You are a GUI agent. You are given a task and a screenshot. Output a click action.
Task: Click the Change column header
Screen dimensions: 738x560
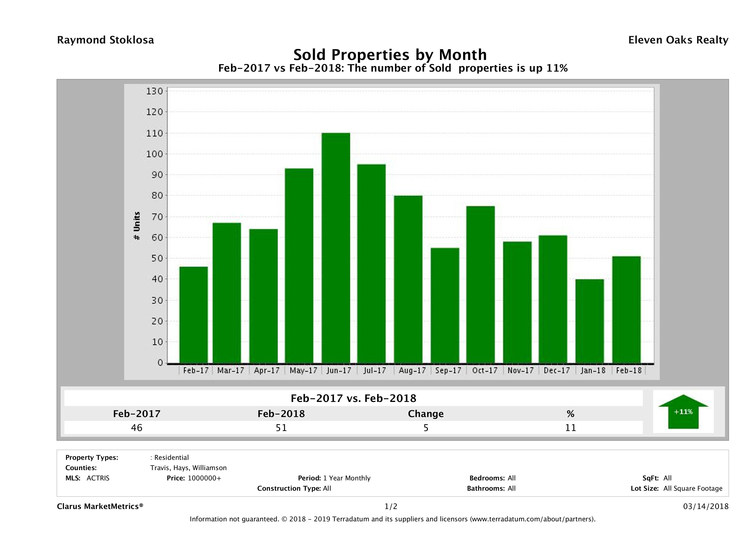[426, 414]
